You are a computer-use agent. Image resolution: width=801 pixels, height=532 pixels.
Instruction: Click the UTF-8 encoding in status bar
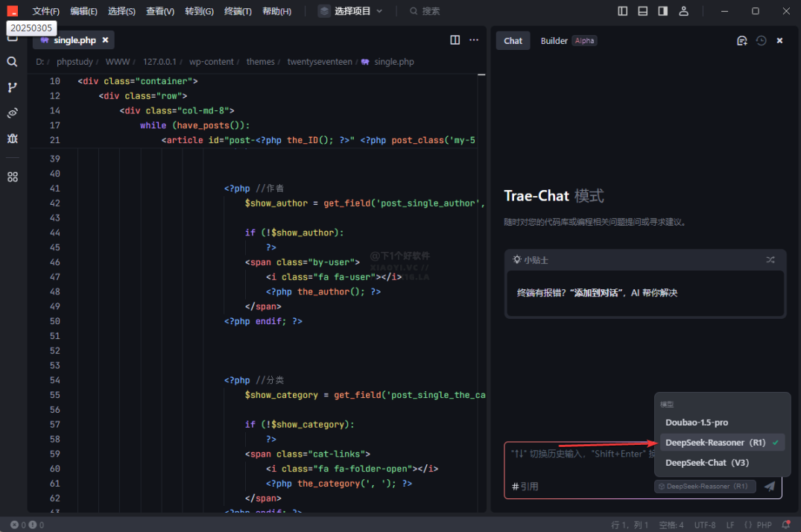tap(704, 525)
